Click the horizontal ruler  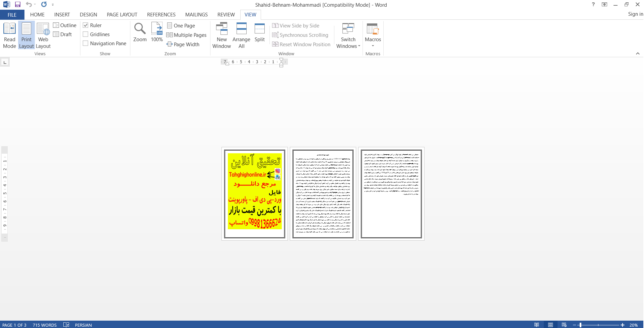click(254, 62)
